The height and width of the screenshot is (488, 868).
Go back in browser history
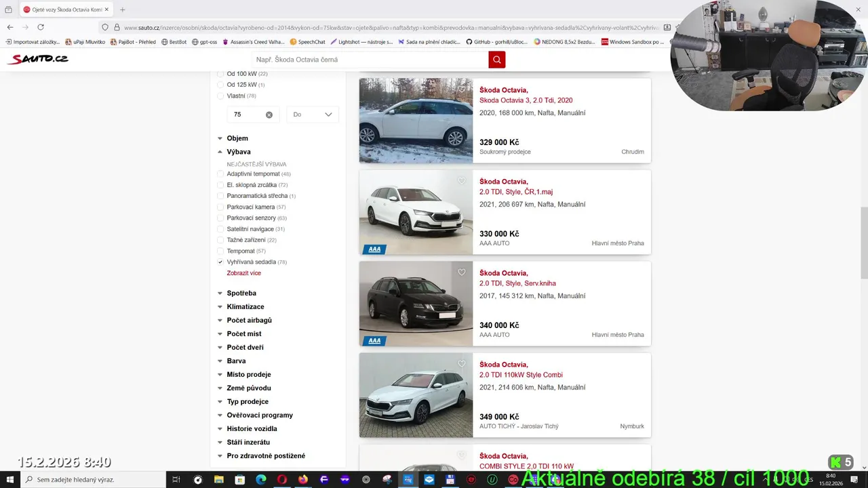[x=9, y=27]
